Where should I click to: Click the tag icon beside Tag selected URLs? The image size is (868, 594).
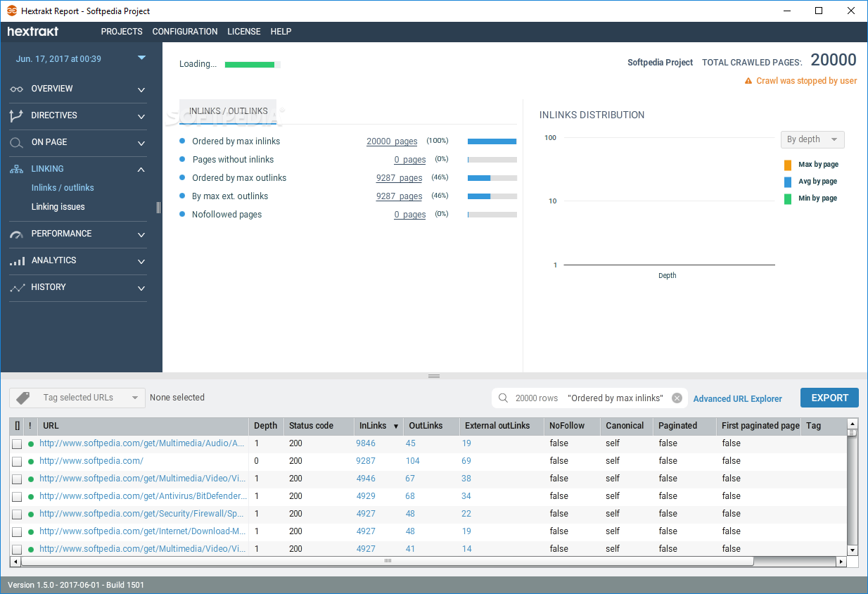(x=23, y=398)
